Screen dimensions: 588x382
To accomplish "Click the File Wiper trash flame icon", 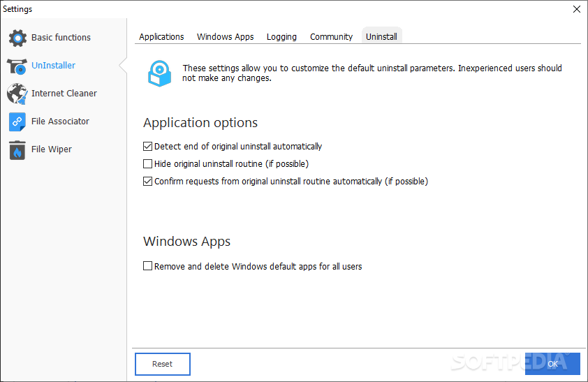I will (x=17, y=150).
